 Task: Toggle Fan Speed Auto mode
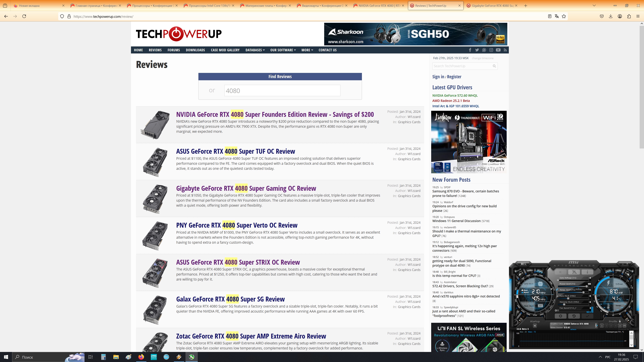(590, 312)
